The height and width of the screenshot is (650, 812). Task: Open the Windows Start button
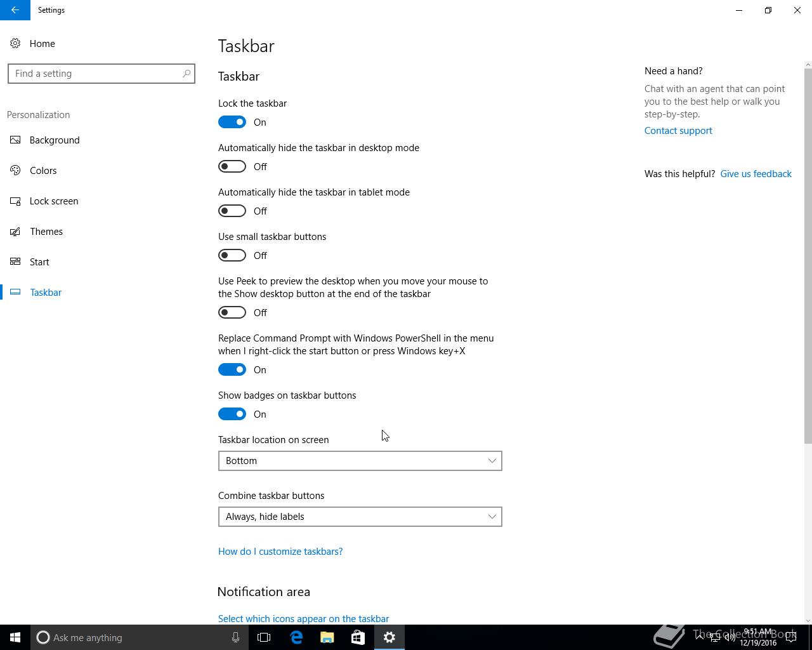click(x=15, y=637)
